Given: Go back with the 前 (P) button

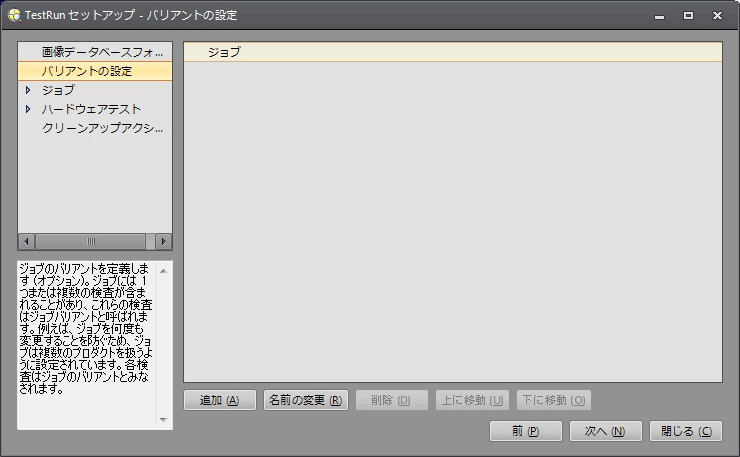Looking at the screenshot, I should point(525,431).
